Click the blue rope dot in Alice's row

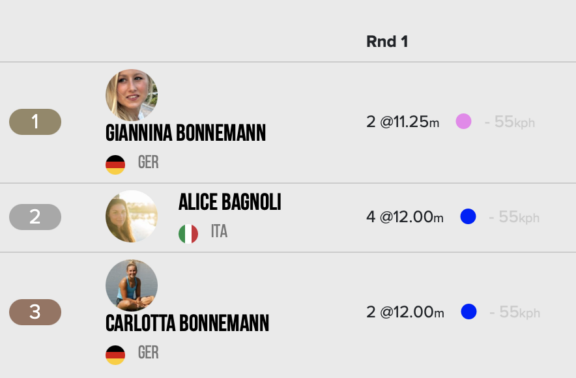[x=468, y=216]
